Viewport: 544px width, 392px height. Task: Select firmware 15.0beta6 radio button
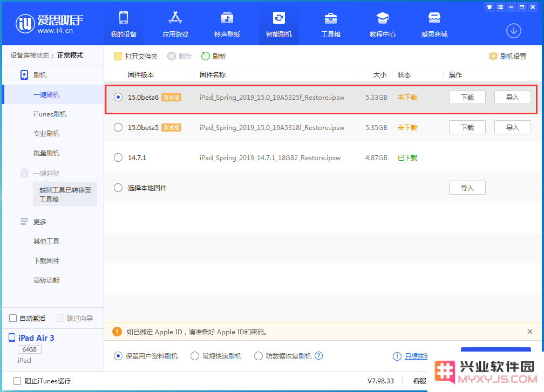pos(118,98)
